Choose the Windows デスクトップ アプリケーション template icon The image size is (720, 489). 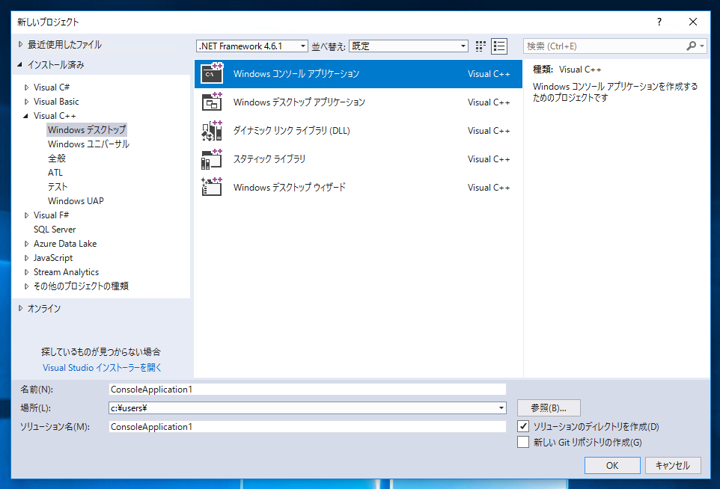[212, 102]
